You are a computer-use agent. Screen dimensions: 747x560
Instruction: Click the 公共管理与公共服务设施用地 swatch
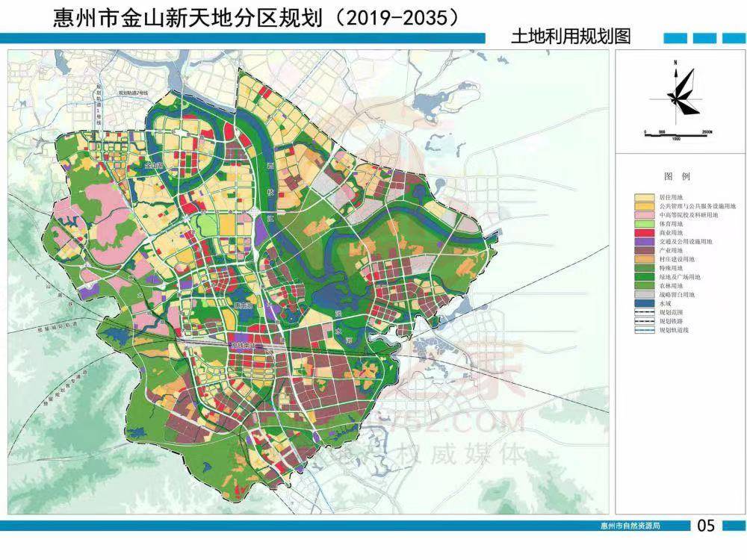coord(644,206)
